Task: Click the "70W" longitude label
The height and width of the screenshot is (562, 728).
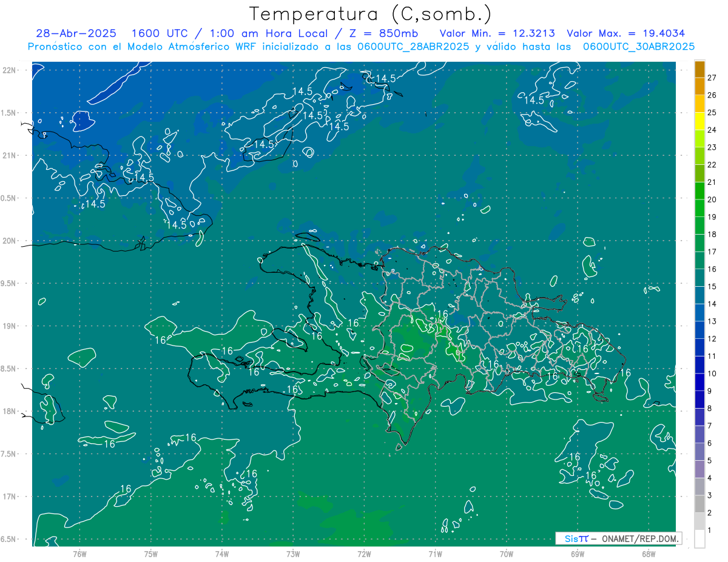Action: point(507,554)
